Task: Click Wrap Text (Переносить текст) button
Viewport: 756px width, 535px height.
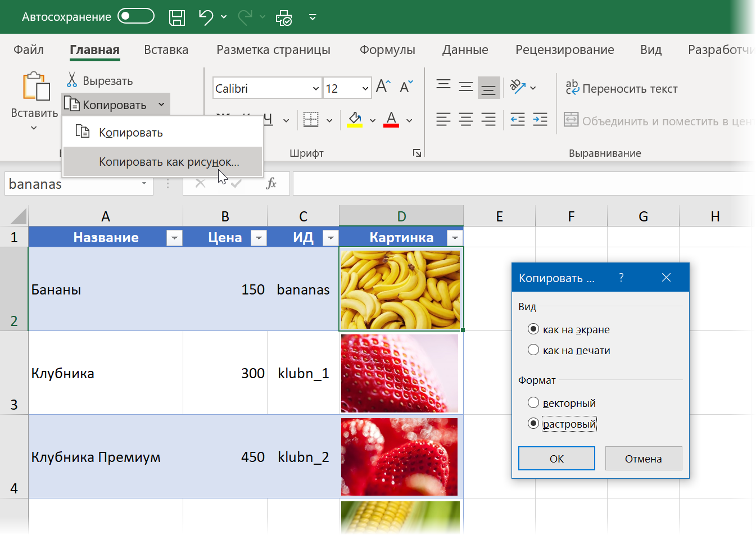Action: point(621,88)
